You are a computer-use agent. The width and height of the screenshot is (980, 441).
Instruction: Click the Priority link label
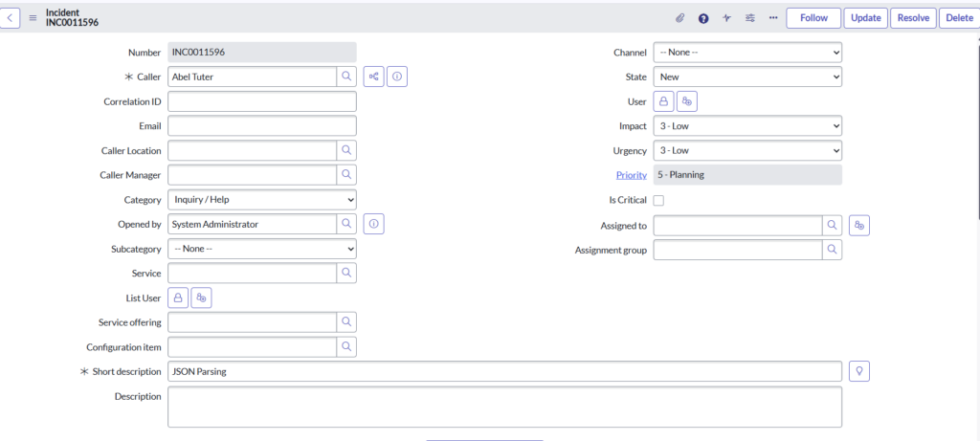[x=631, y=175]
